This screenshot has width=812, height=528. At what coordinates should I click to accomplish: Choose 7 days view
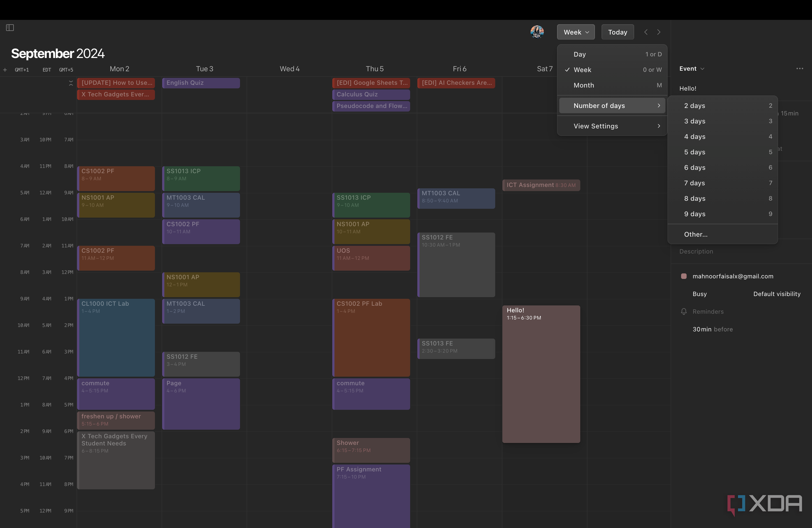point(723,183)
